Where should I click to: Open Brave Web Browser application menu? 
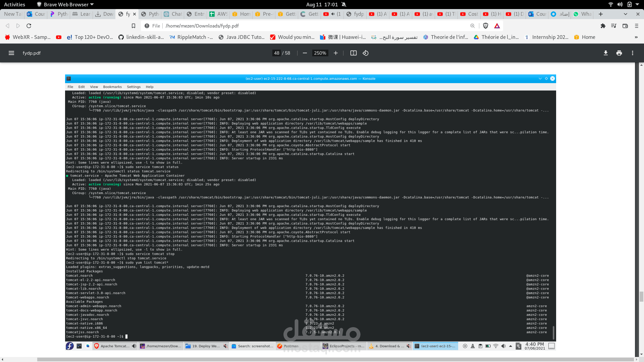(65, 4)
